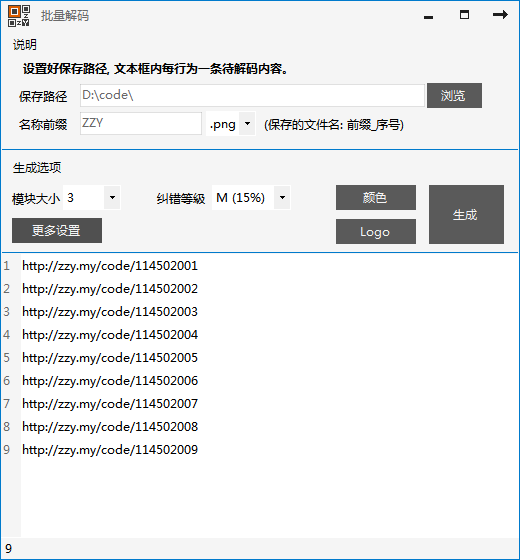Click line number 9 in the gutter

click(7, 450)
